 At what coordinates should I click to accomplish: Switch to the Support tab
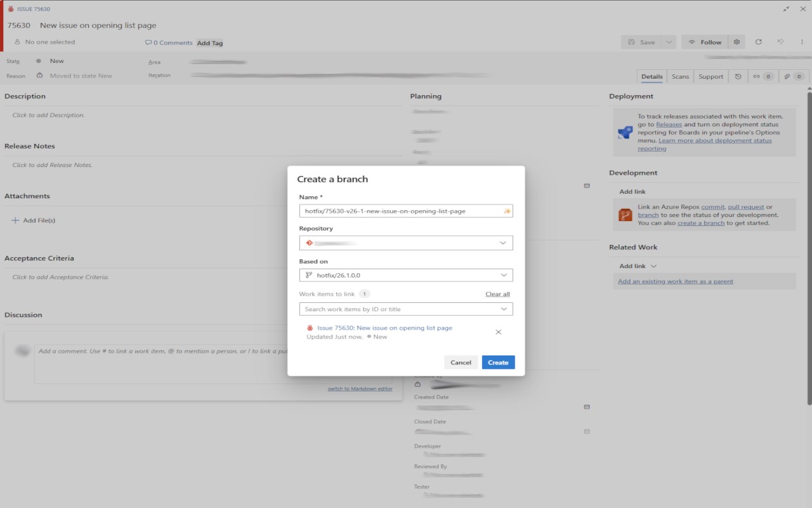(x=710, y=76)
